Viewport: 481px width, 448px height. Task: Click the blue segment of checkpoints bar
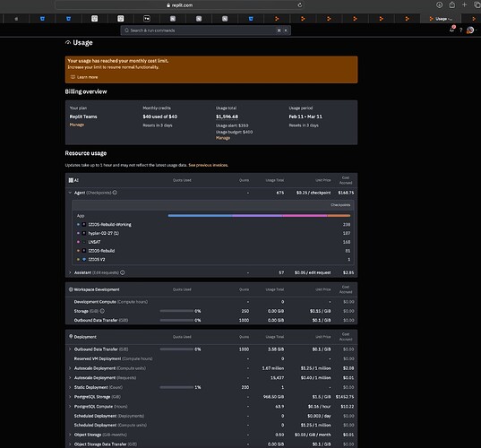coord(200,216)
